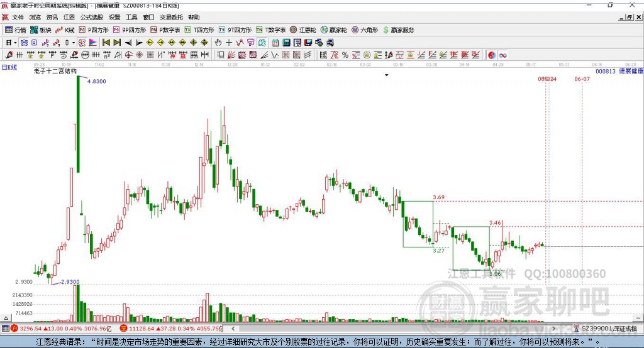Open the 9P四方形 tool

tap(130, 30)
